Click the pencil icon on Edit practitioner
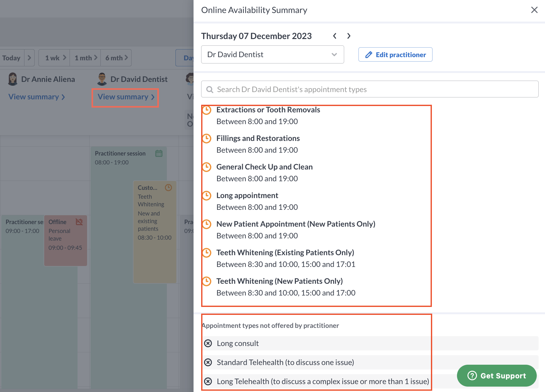 click(369, 55)
